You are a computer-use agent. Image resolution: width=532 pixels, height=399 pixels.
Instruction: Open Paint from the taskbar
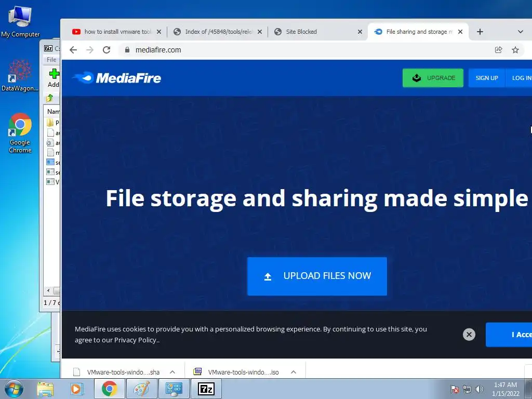[141, 389]
